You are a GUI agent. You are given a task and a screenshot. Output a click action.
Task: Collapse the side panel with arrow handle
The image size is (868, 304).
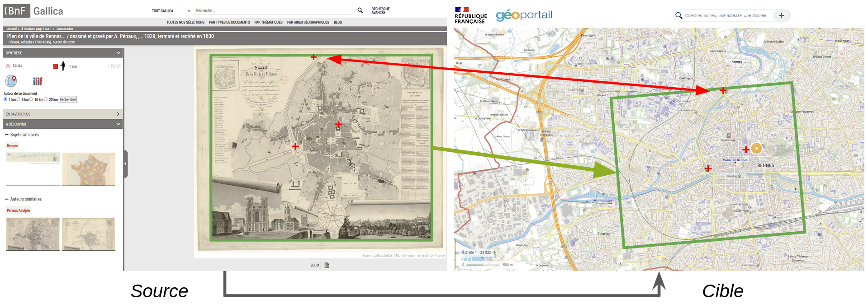click(126, 164)
